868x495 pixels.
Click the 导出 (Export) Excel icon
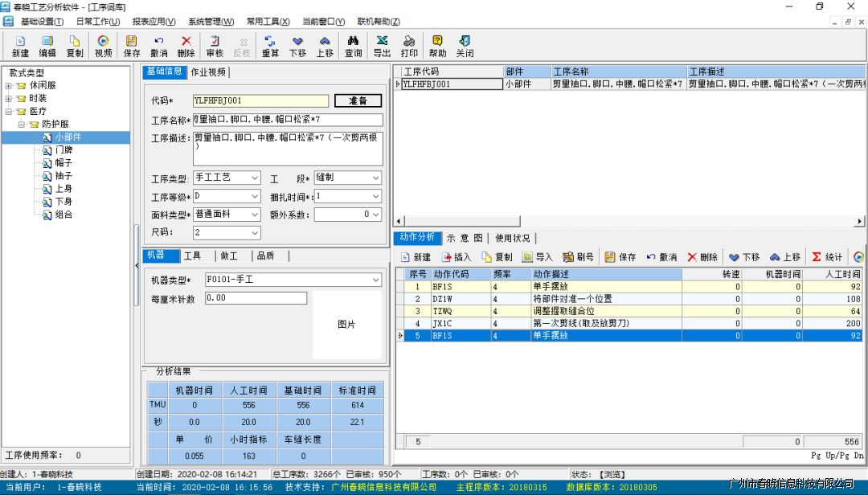pos(382,46)
